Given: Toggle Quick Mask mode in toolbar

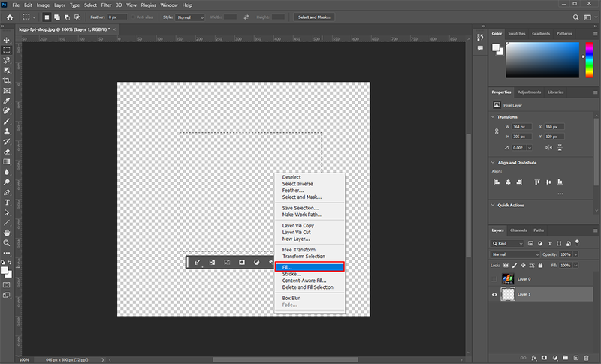Looking at the screenshot, I should point(7,285).
